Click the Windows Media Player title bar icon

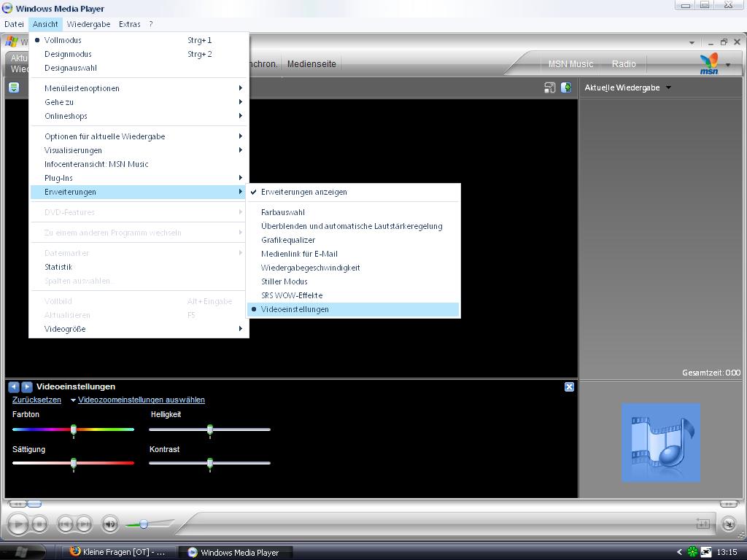pyautogui.click(x=7, y=8)
